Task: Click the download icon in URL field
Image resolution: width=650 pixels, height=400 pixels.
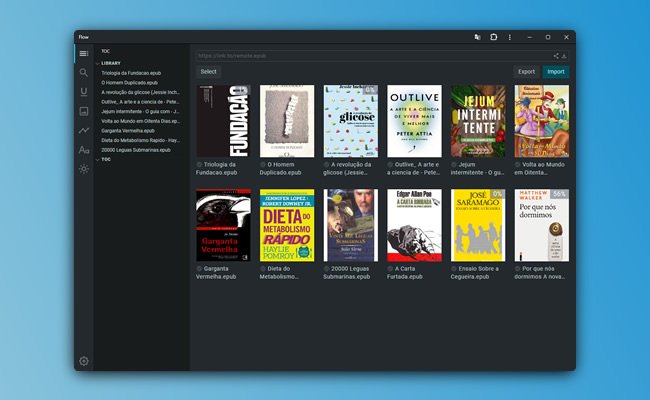Action: 564,56
